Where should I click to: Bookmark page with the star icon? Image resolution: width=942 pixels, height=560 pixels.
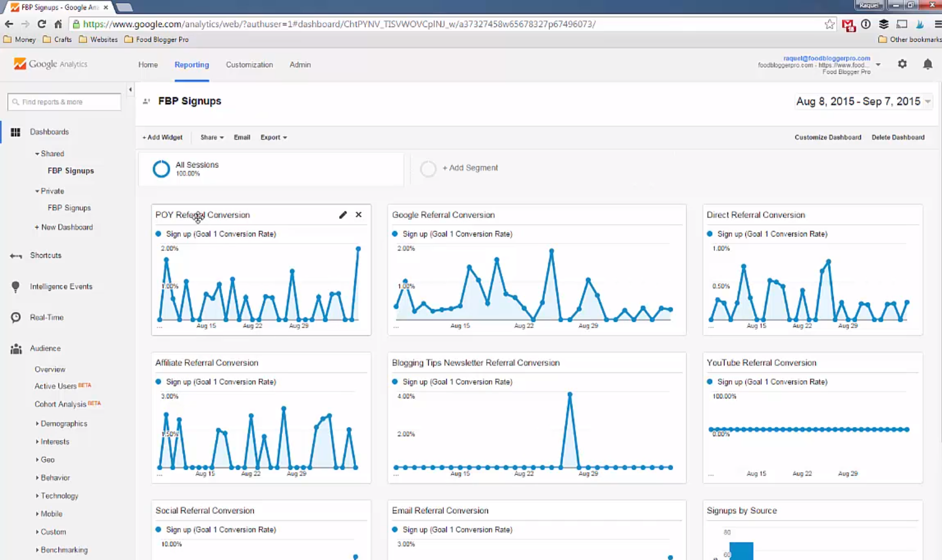(x=829, y=24)
